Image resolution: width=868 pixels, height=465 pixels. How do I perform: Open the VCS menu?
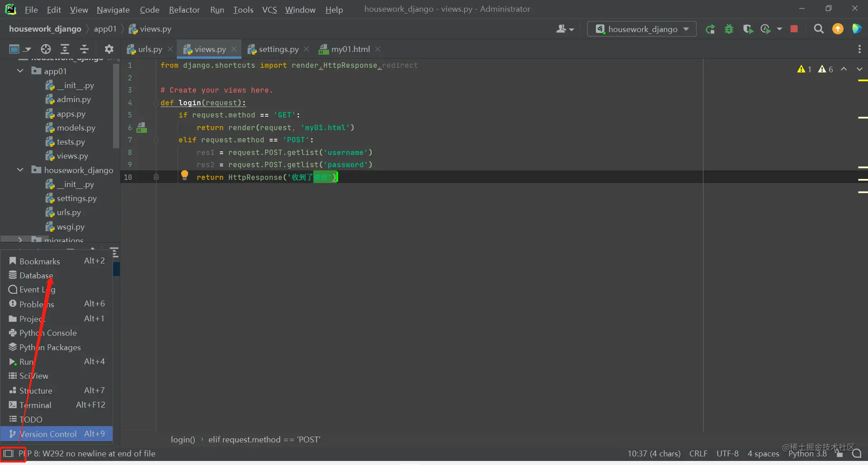pyautogui.click(x=269, y=9)
